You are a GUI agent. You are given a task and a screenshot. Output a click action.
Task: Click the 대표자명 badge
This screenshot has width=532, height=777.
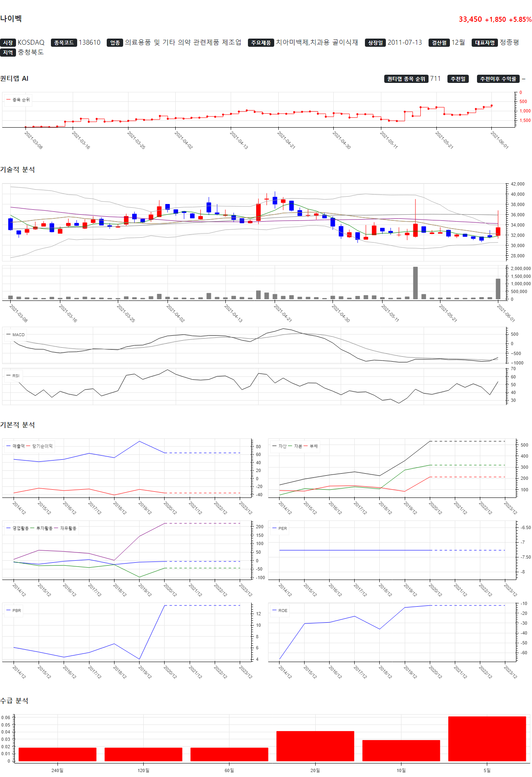pyautogui.click(x=485, y=43)
